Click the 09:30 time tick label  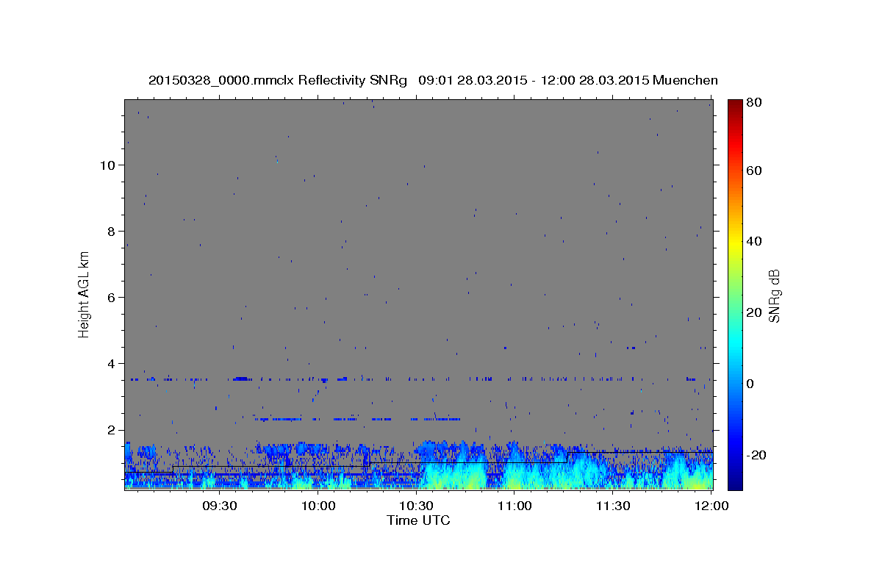click(219, 506)
